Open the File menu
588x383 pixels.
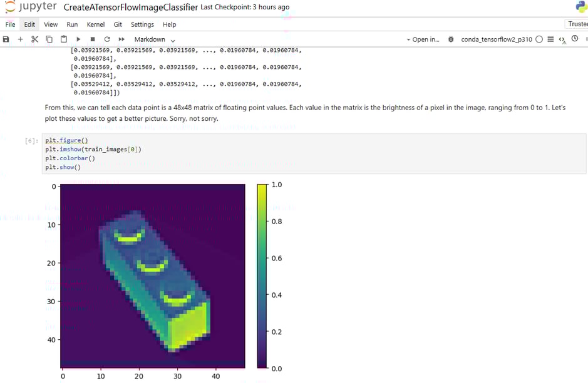pyautogui.click(x=11, y=24)
